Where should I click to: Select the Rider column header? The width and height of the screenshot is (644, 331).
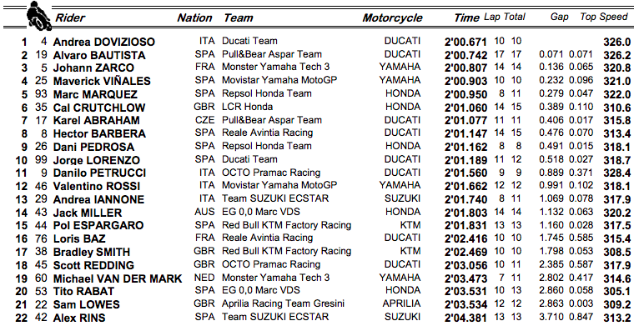[x=70, y=18]
